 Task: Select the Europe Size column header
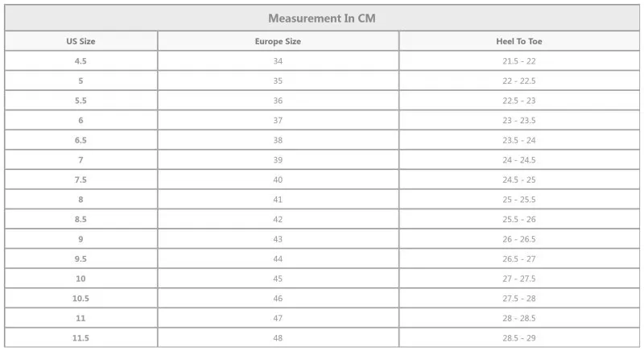278,41
